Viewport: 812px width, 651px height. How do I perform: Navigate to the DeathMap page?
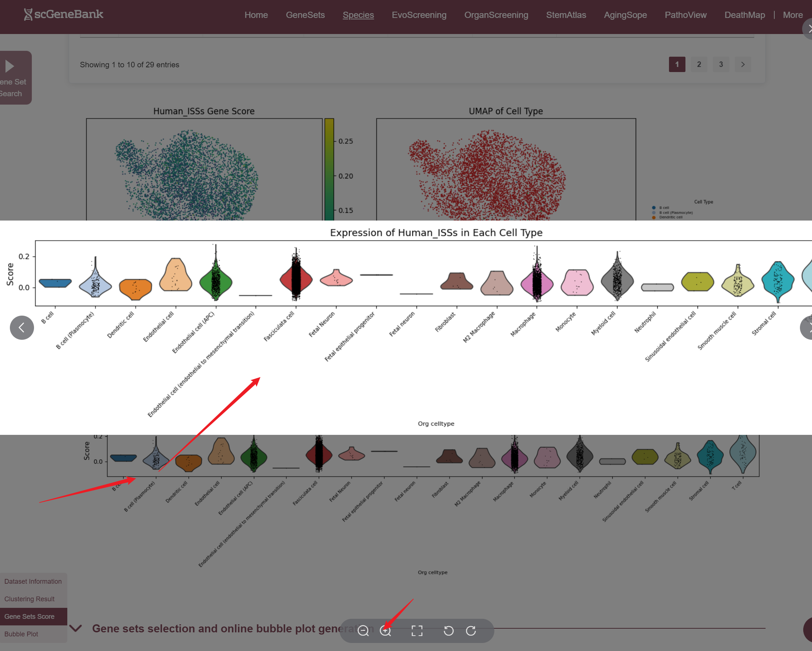click(x=744, y=15)
